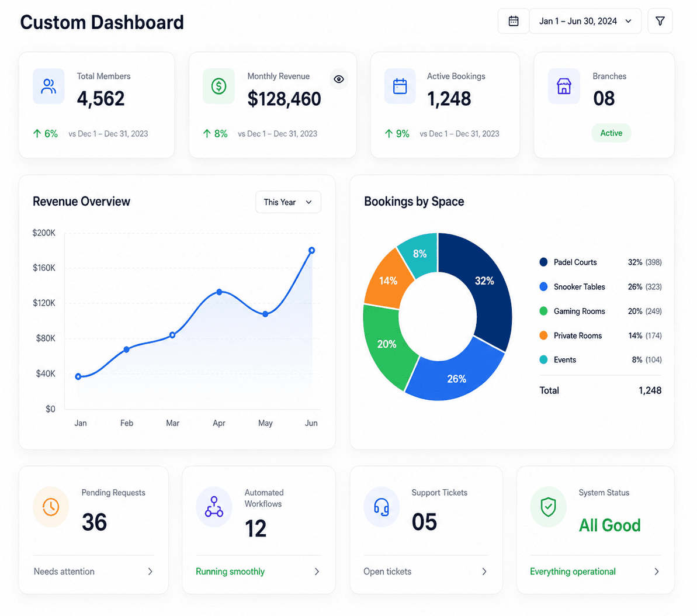This screenshot has height=616, width=697.
Task: Click the Automated Workflows nodes icon
Action: (x=214, y=507)
